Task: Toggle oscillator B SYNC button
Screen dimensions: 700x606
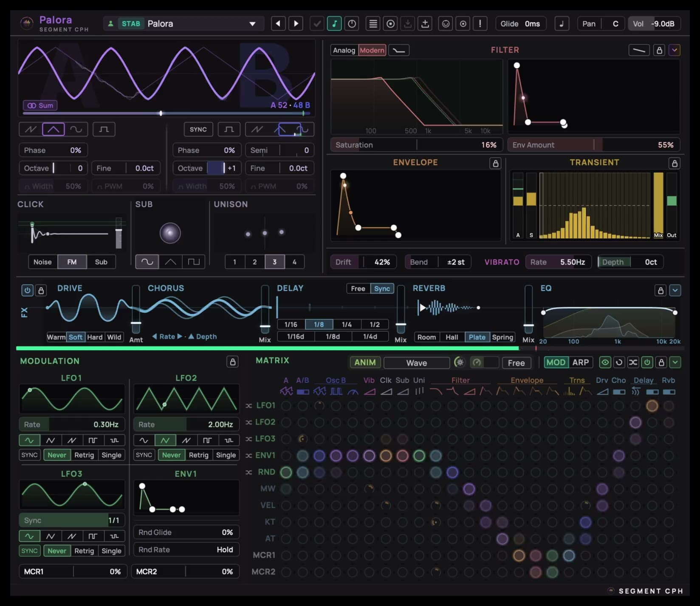Action: 198,129
